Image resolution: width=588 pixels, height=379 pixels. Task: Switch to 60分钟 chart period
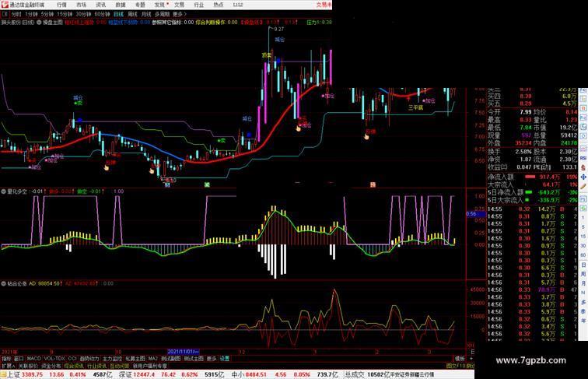pos(102,14)
